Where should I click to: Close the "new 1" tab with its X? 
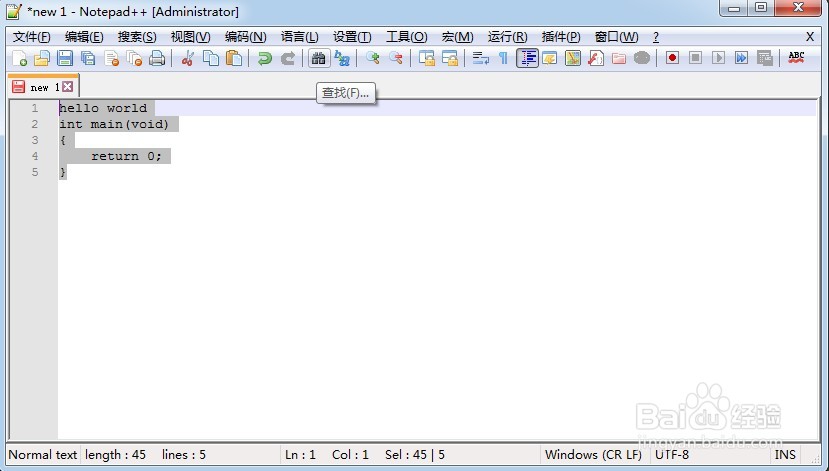[68, 87]
